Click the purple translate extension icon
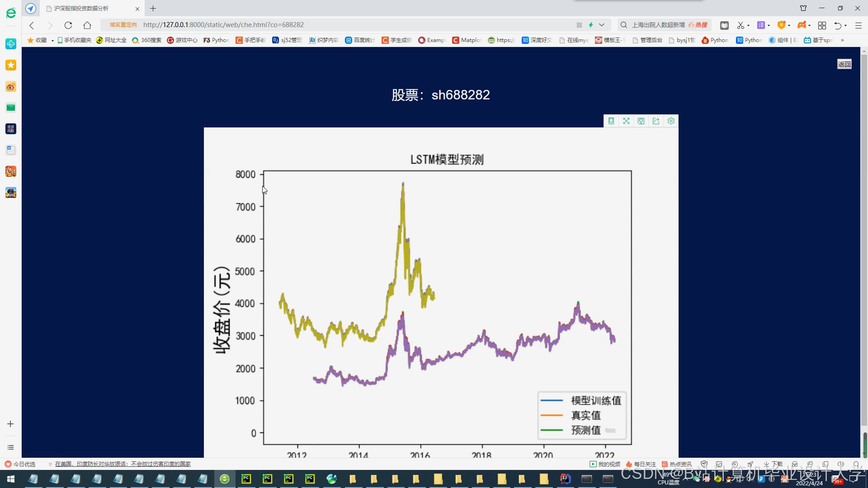Viewport: 868px width, 488px height. [x=761, y=25]
